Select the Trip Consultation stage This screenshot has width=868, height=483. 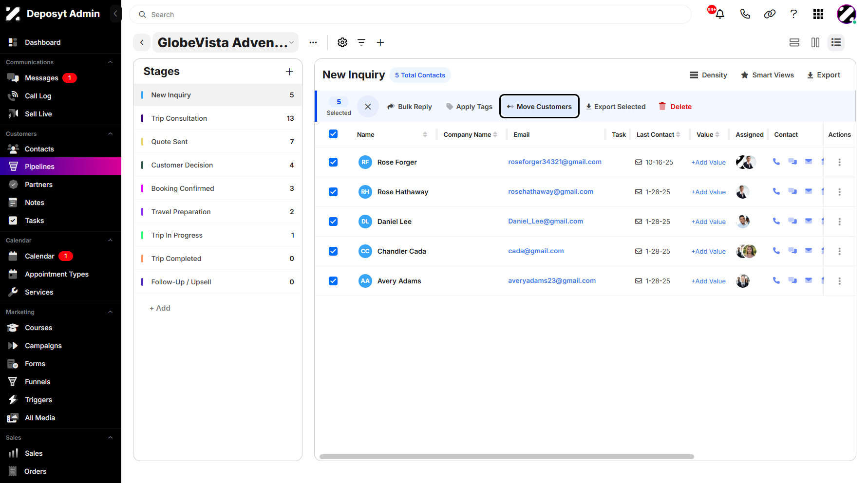coord(218,118)
